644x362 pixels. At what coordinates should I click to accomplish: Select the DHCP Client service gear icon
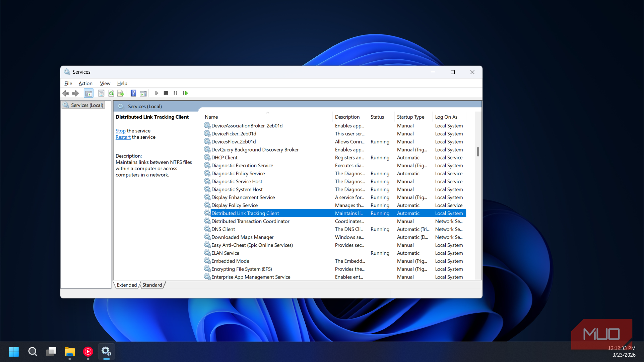coord(207,158)
